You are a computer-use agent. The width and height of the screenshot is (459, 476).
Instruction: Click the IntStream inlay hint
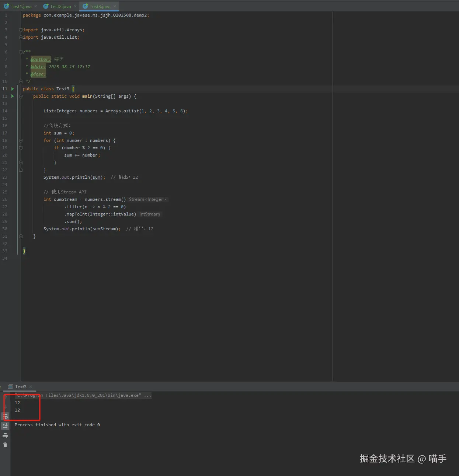coord(150,214)
